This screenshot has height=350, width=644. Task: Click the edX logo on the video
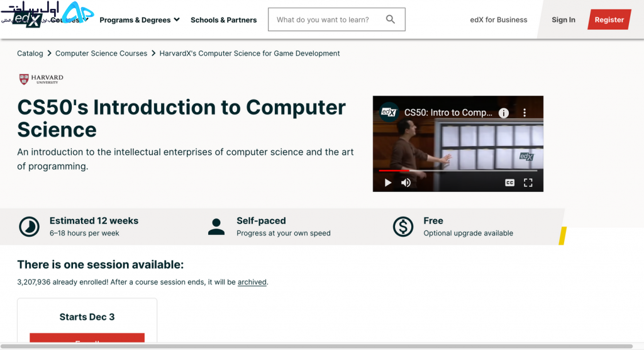point(389,113)
